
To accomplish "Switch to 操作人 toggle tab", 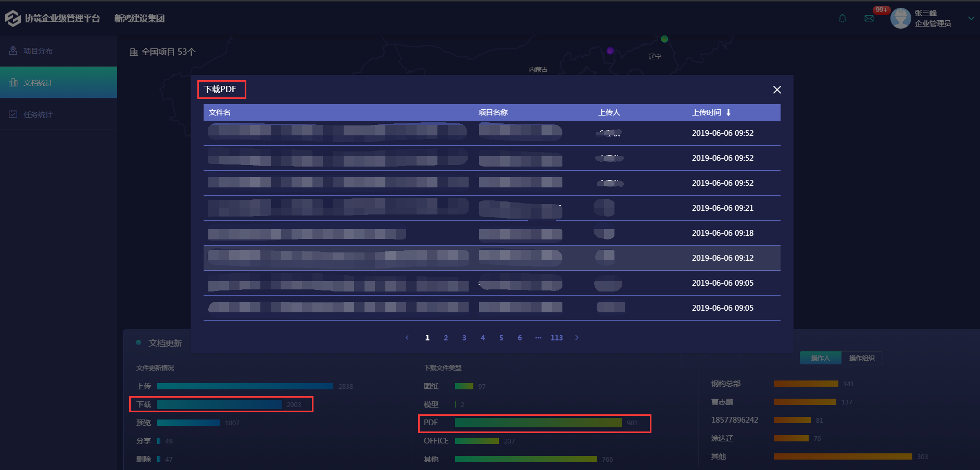I will pyautogui.click(x=820, y=358).
